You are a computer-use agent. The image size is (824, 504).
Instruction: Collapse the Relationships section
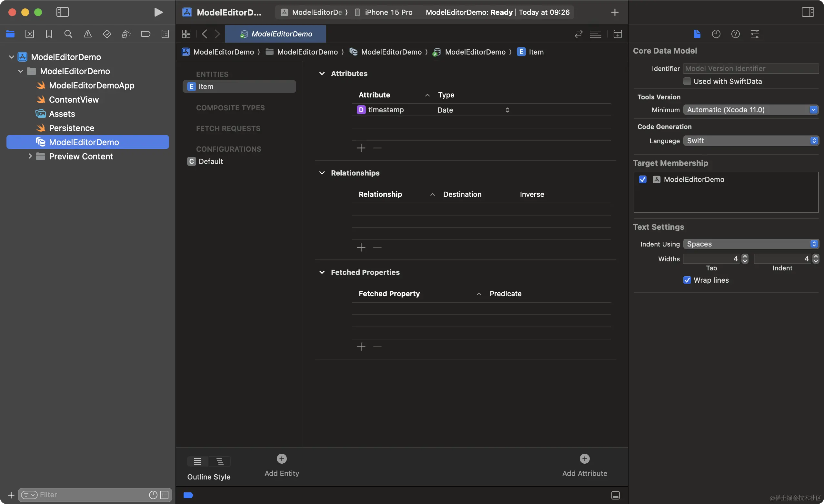(x=322, y=173)
